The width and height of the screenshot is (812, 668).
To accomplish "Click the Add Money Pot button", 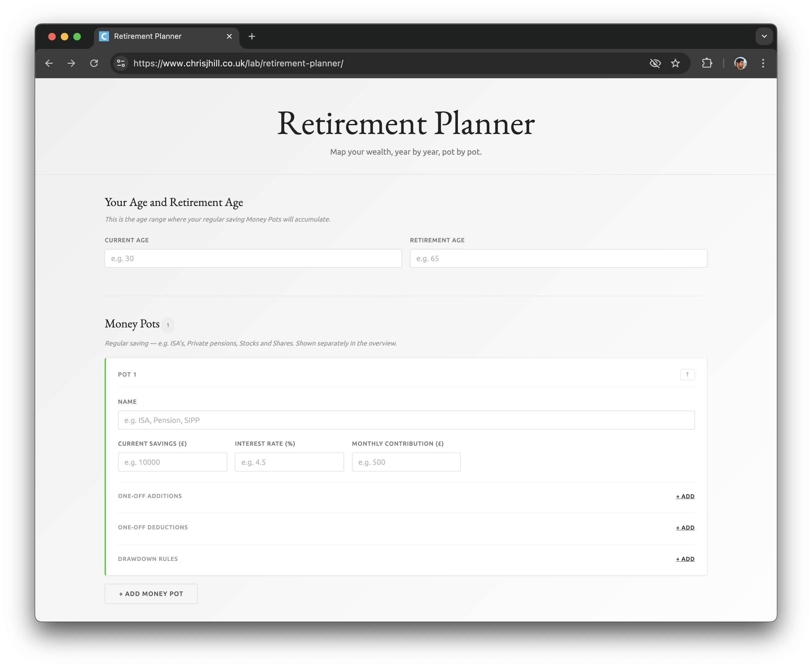I will pyautogui.click(x=151, y=594).
